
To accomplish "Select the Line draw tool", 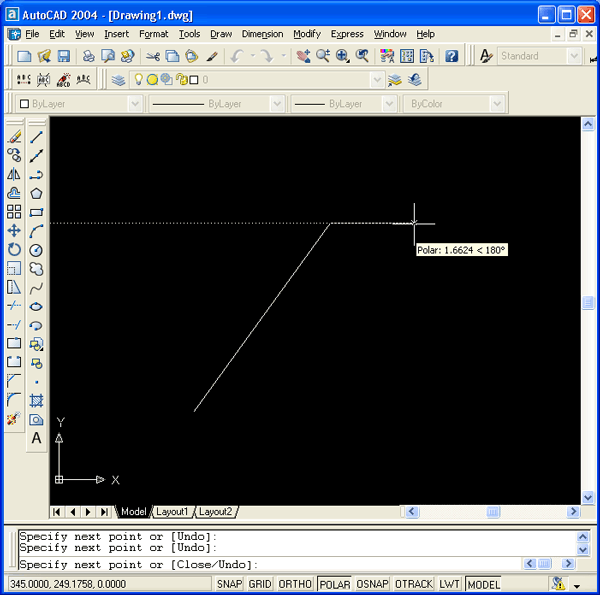I will (x=36, y=137).
